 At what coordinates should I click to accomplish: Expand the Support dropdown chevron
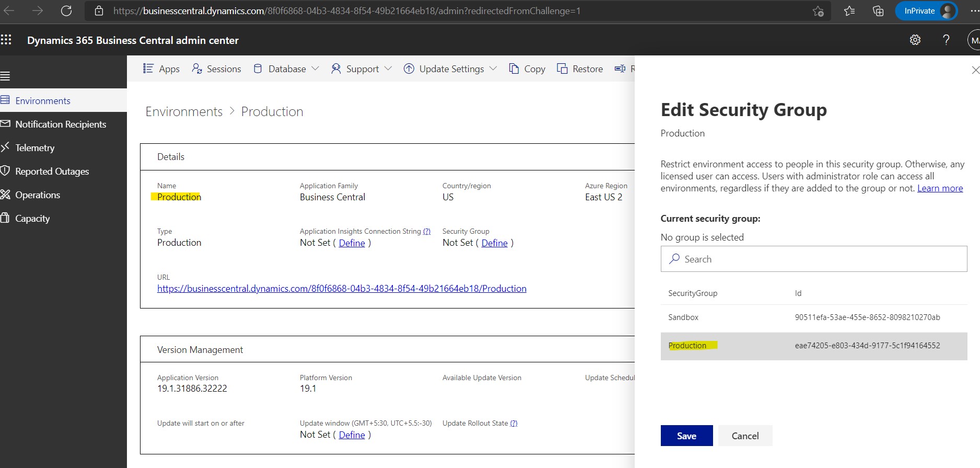coord(388,69)
